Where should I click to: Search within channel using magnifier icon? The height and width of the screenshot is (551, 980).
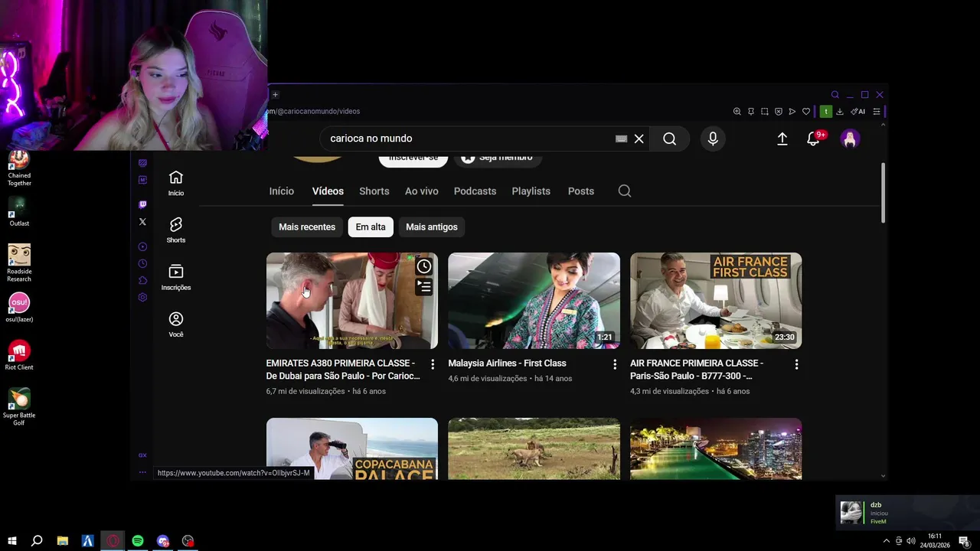625,191
